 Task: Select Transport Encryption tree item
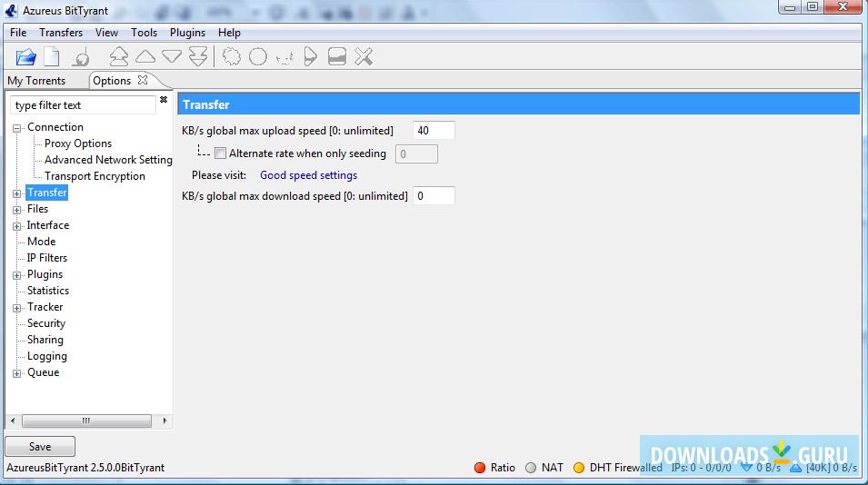[95, 176]
